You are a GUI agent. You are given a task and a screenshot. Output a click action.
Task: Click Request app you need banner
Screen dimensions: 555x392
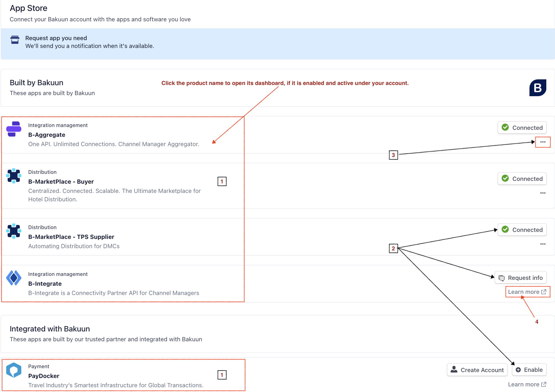click(56, 38)
